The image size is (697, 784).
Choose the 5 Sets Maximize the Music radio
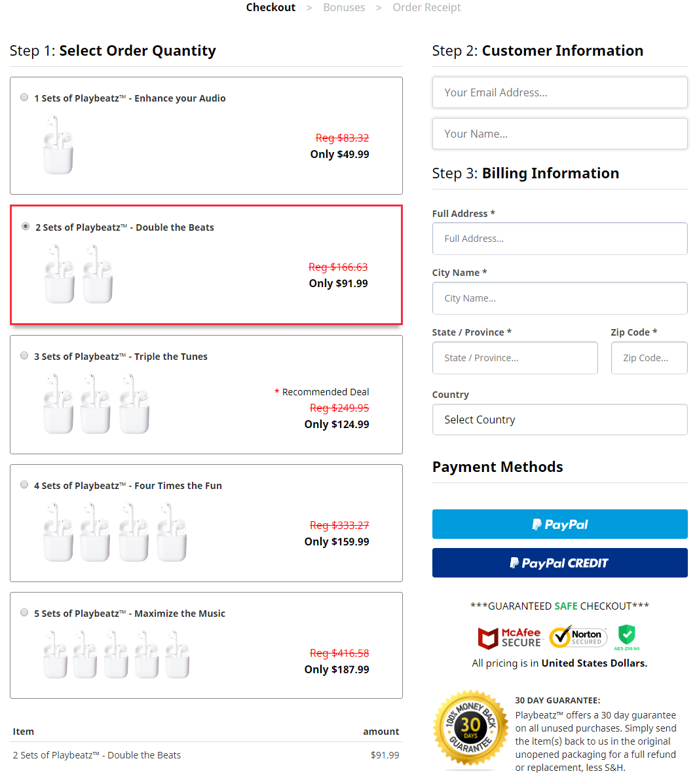coord(24,613)
